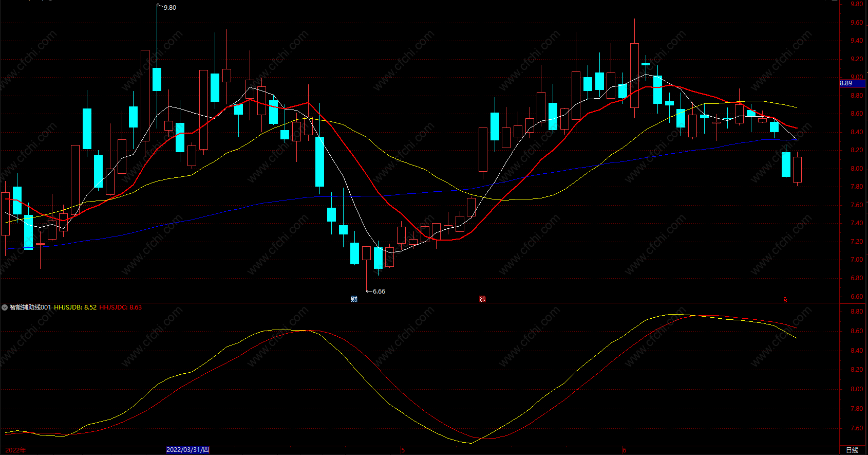Click the month 6 marker on time axis
Image resolution: width=868 pixels, height=455 pixels.
coord(625,450)
